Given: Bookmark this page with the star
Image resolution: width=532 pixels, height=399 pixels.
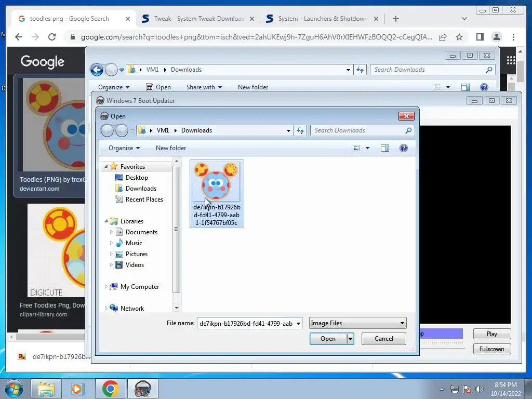Looking at the screenshot, I should [459, 37].
